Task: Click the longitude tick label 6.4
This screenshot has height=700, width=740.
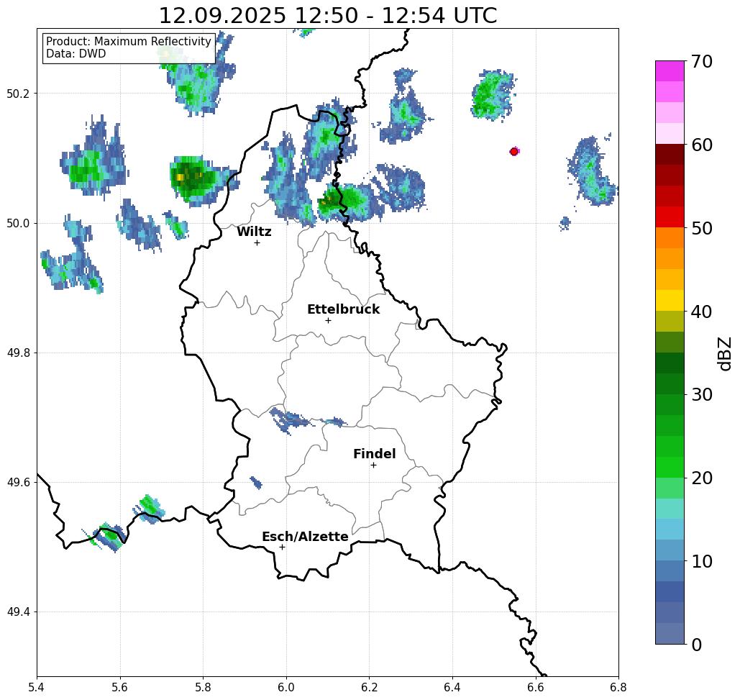Action: click(x=452, y=687)
